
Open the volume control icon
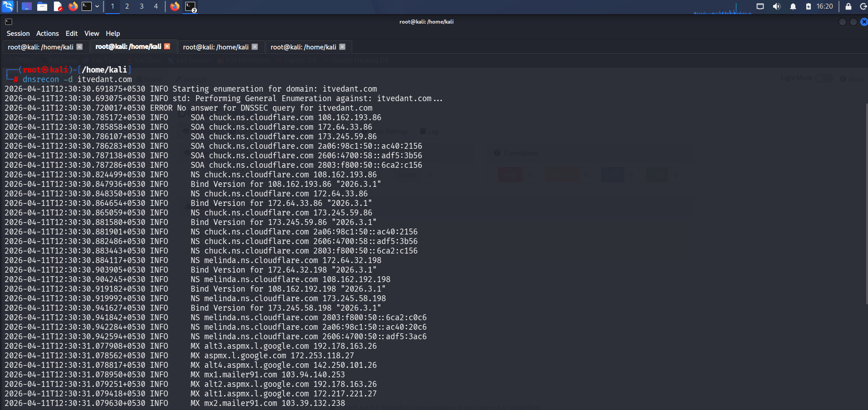[777, 6]
